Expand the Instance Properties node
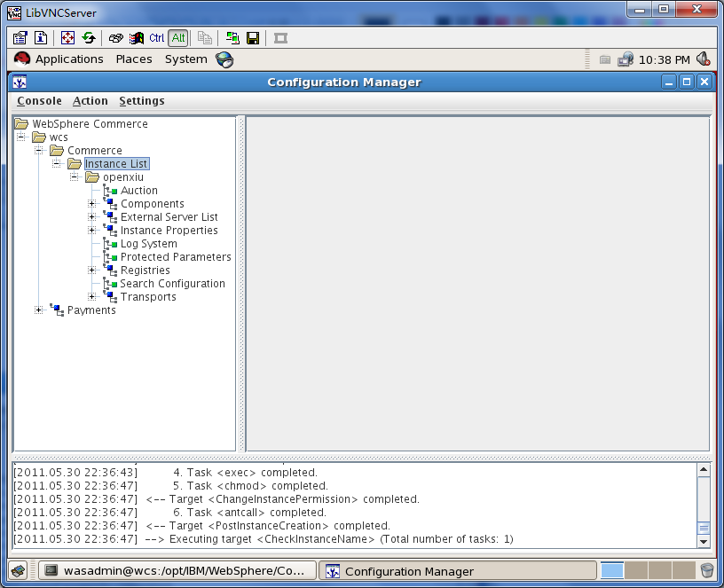 tap(92, 231)
